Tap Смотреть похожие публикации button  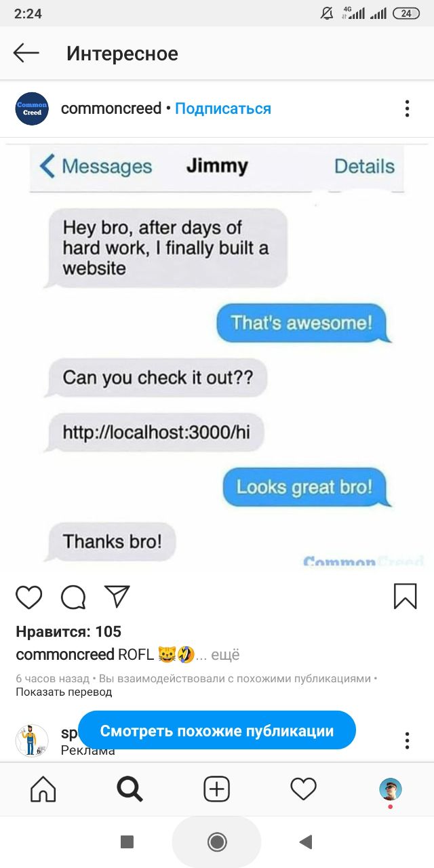[217, 730]
